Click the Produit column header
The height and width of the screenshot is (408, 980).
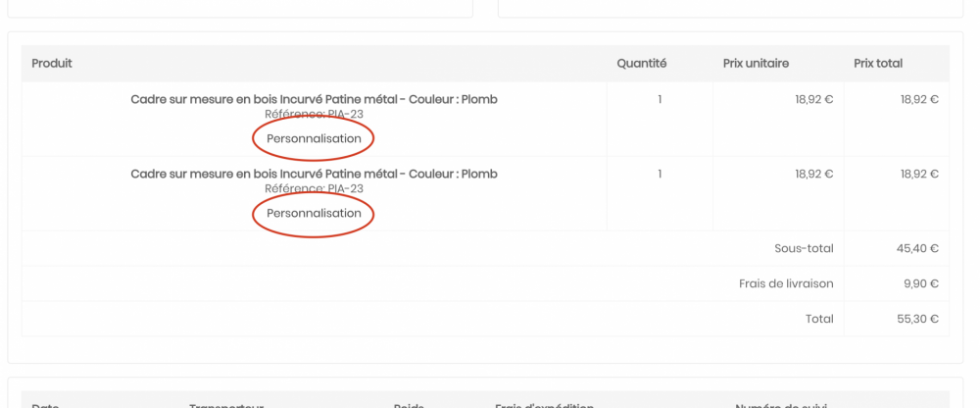coord(52,63)
